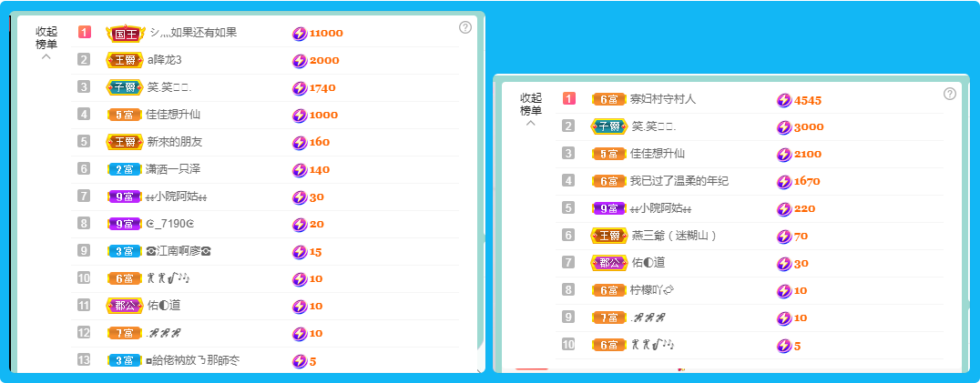Click the score value 1740
980x383 pixels.
pos(322,88)
